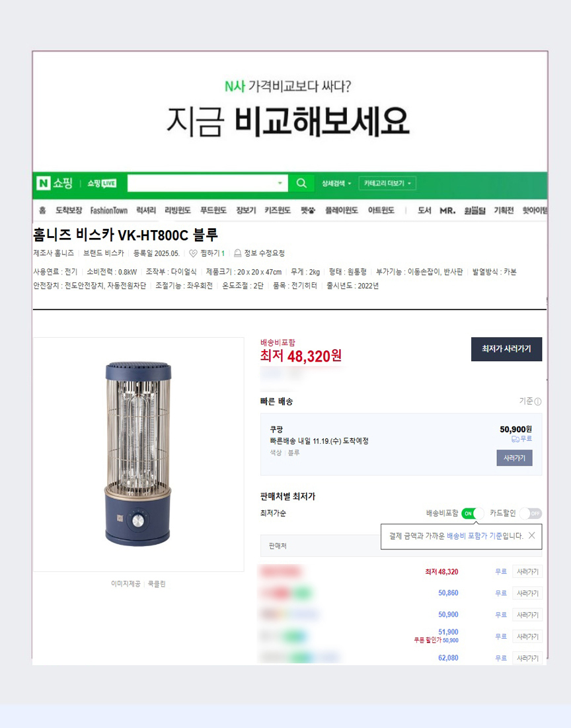
Task: Click the heater product image
Action: pyautogui.click(x=138, y=454)
